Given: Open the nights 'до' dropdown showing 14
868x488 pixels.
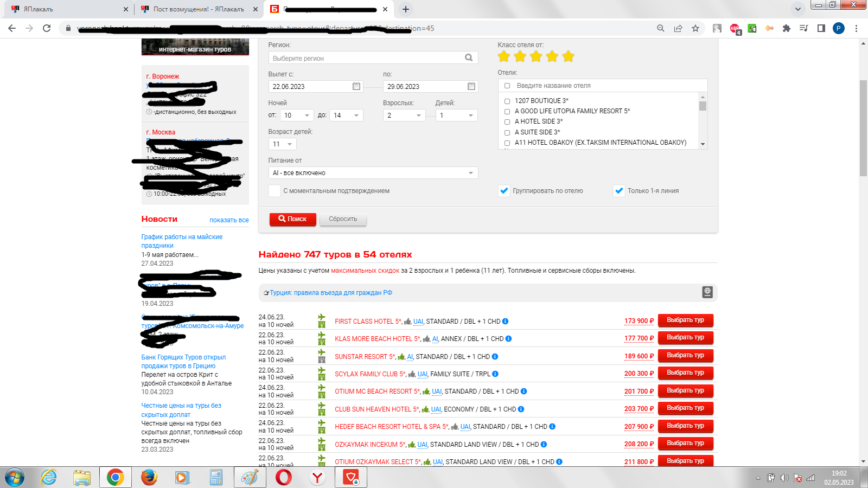Looking at the screenshot, I should 346,115.
